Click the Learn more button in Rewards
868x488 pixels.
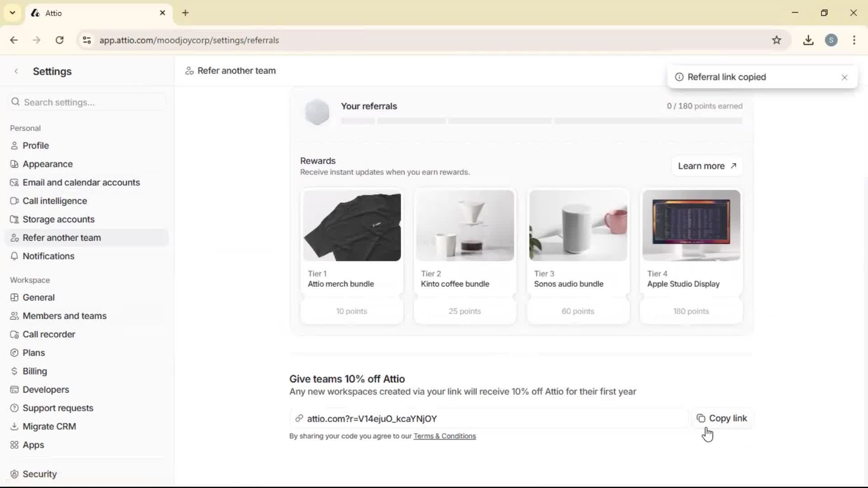[x=706, y=166]
